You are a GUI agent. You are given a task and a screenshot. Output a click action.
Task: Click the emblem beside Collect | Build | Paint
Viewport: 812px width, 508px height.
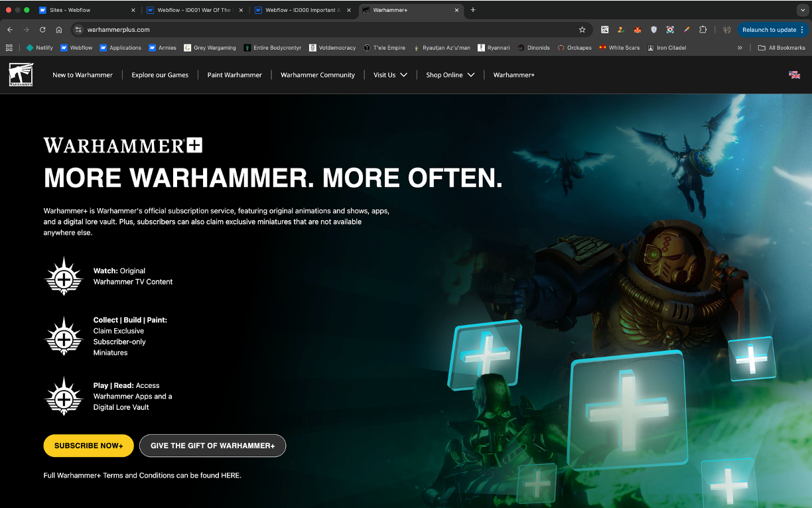(64, 336)
